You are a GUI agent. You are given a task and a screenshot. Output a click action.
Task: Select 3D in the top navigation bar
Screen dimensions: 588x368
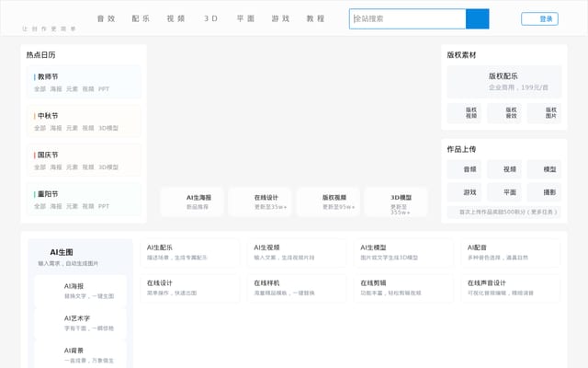[210, 18]
